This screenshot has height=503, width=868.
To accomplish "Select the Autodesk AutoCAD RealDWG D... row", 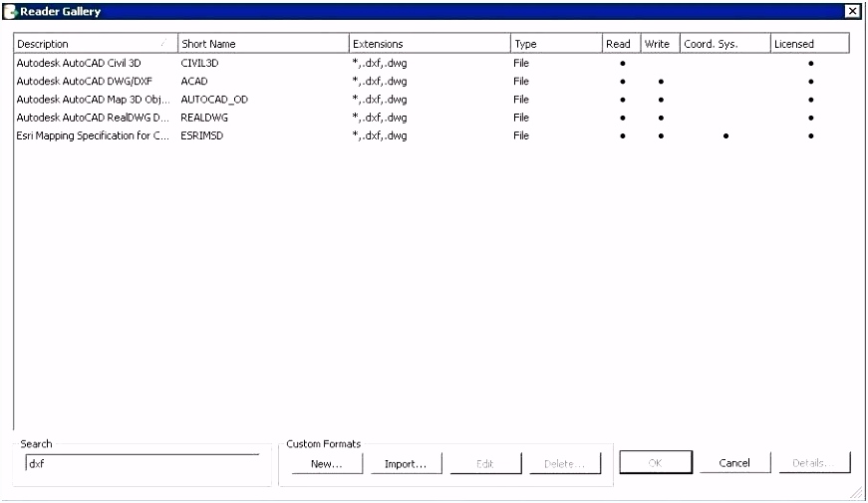I will click(432, 118).
